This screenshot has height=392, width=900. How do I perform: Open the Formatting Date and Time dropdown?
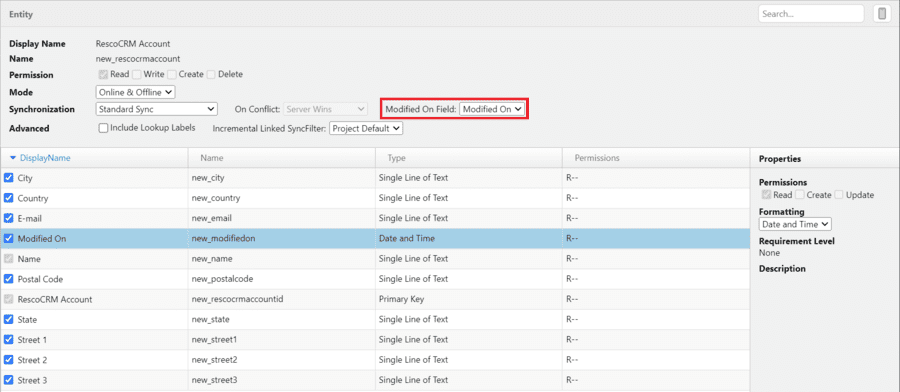[795, 224]
